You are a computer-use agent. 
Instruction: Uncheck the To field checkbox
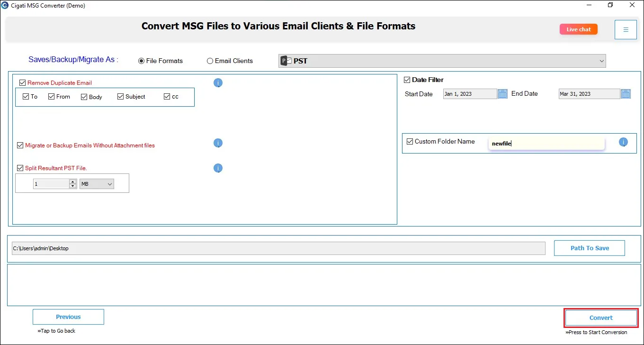click(x=26, y=97)
